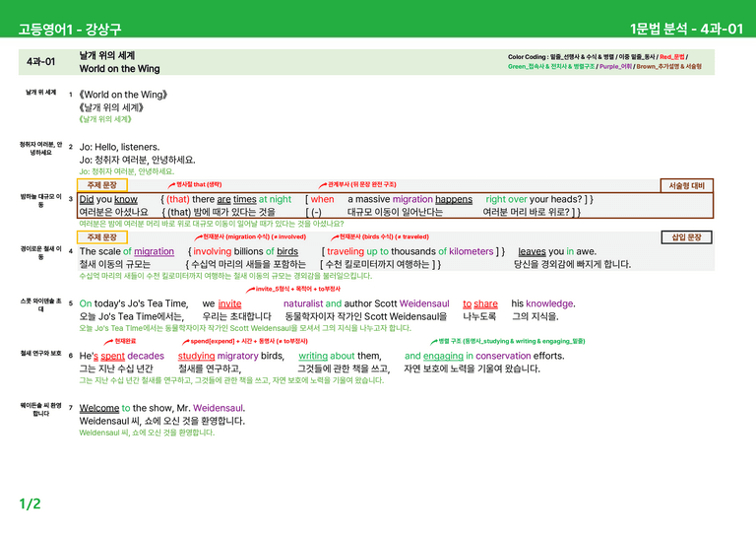The height and width of the screenshot is (535, 756).
Task: Click the arrow beside 병렬 구조 annotation
Action: point(434,342)
